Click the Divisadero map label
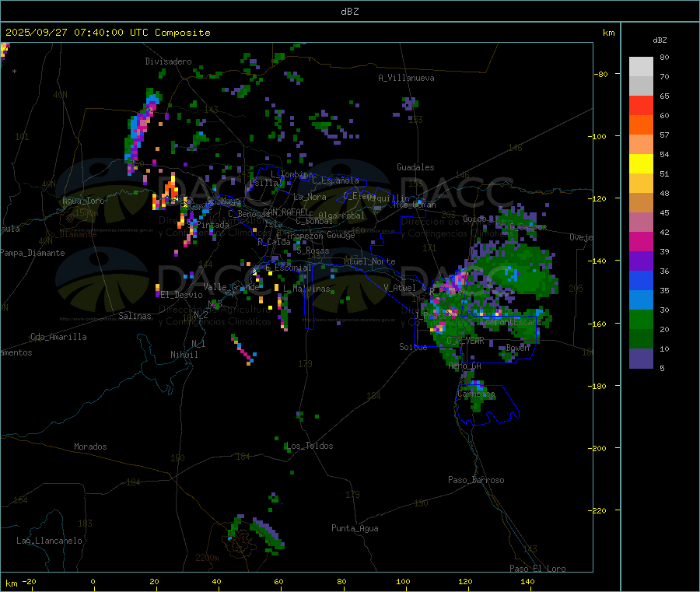The width and height of the screenshot is (700, 592). pyautogui.click(x=168, y=61)
